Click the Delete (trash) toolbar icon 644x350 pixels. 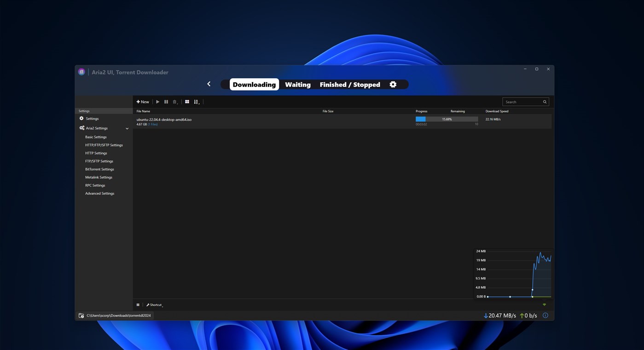pos(174,101)
